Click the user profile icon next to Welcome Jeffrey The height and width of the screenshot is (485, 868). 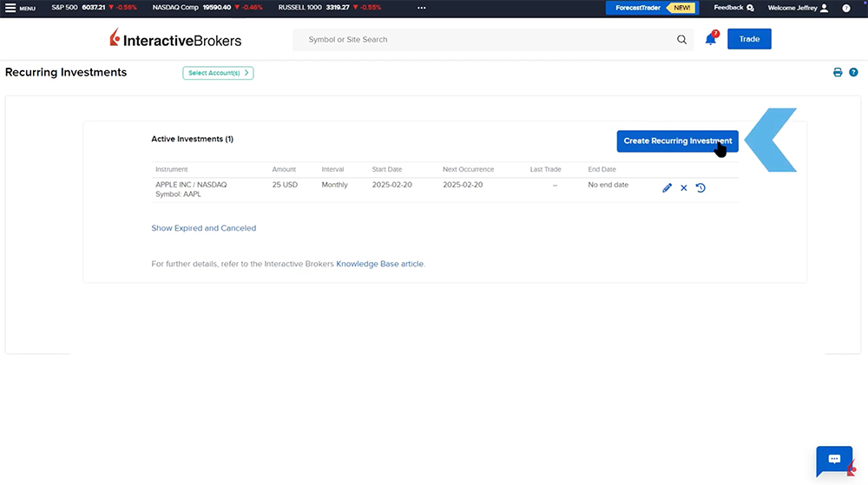pos(825,8)
